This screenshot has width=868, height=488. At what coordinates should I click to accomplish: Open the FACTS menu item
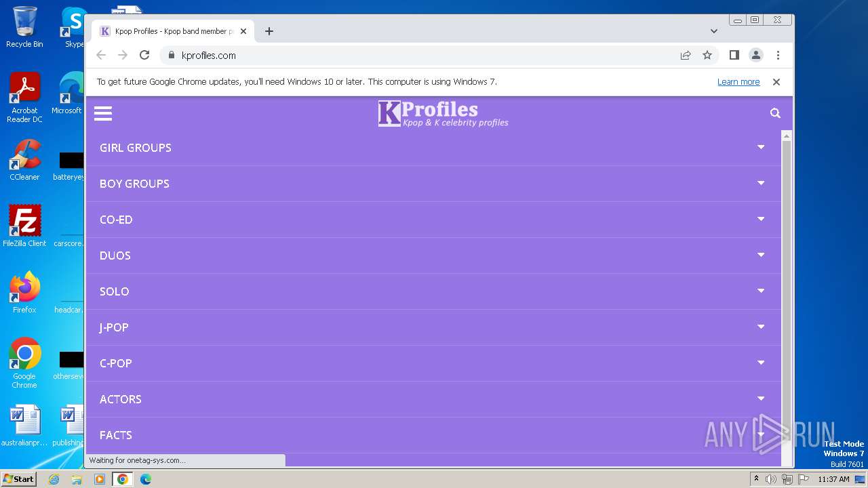(116, 435)
